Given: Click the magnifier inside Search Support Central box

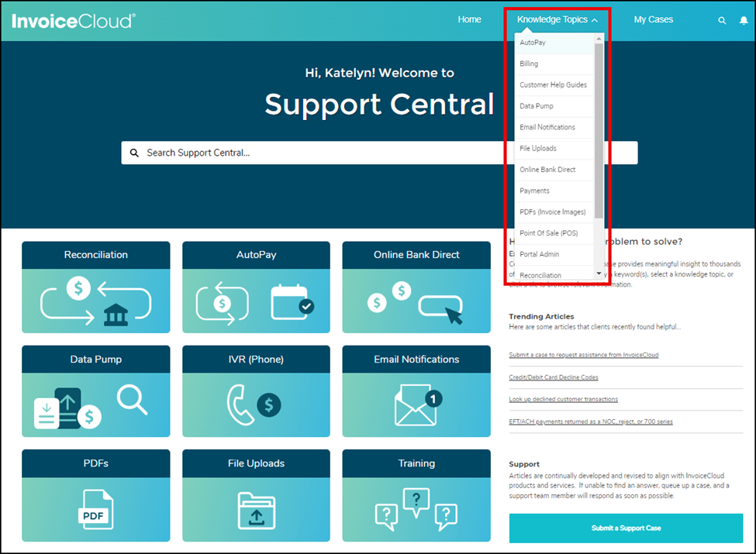Looking at the screenshot, I should pos(134,153).
